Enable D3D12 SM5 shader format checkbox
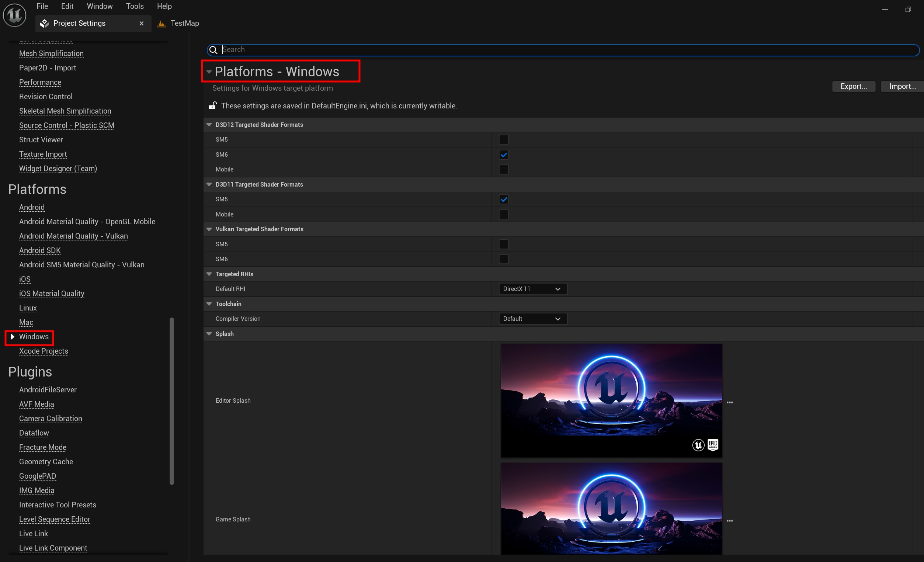Image resolution: width=924 pixels, height=562 pixels. (x=504, y=139)
